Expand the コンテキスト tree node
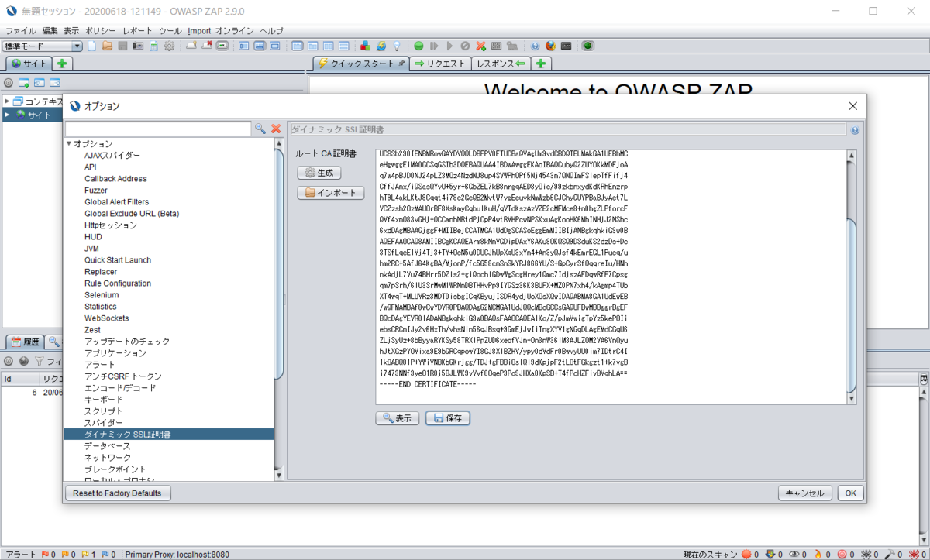Viewport: 930px width, 560px height. 7,101
